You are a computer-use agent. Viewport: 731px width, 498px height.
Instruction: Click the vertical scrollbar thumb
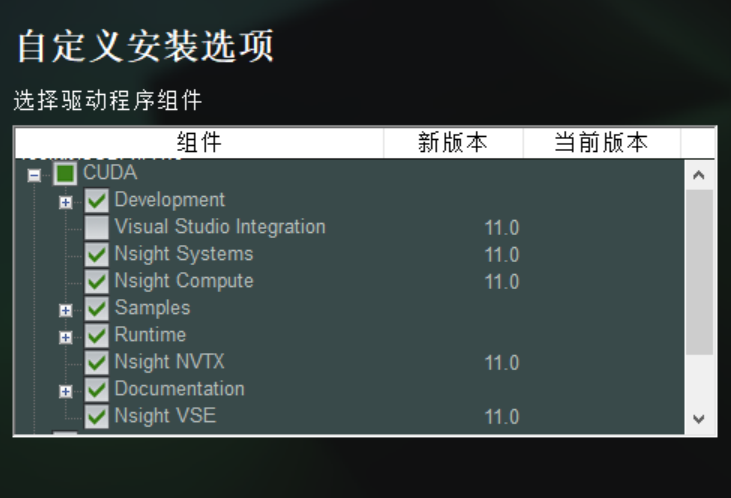(x=699, y=272)
